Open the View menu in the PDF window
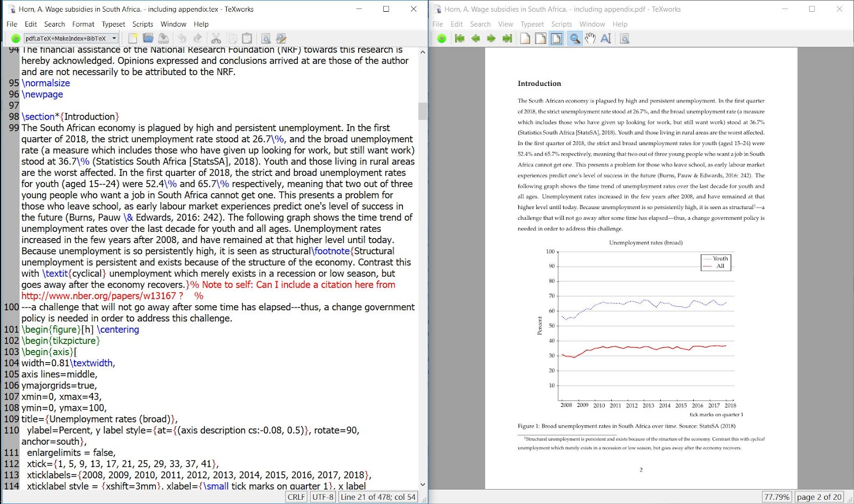Image resolution: width=854 pixels, height=504 pixels. click(505, 24)
